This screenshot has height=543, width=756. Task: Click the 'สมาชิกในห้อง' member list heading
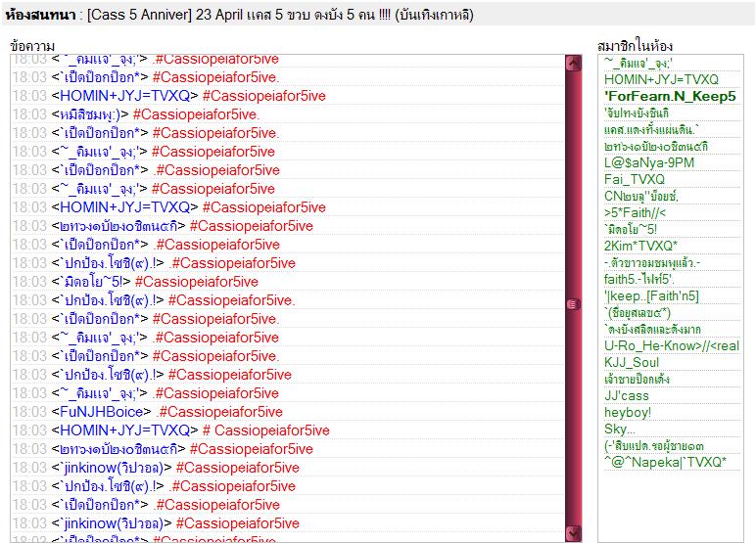pos(635,46)
